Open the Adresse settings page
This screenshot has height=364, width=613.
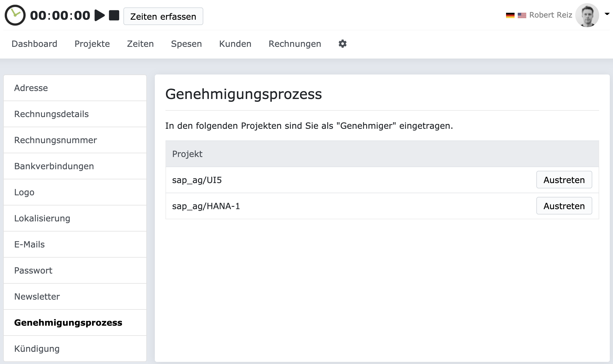point(31,88)
